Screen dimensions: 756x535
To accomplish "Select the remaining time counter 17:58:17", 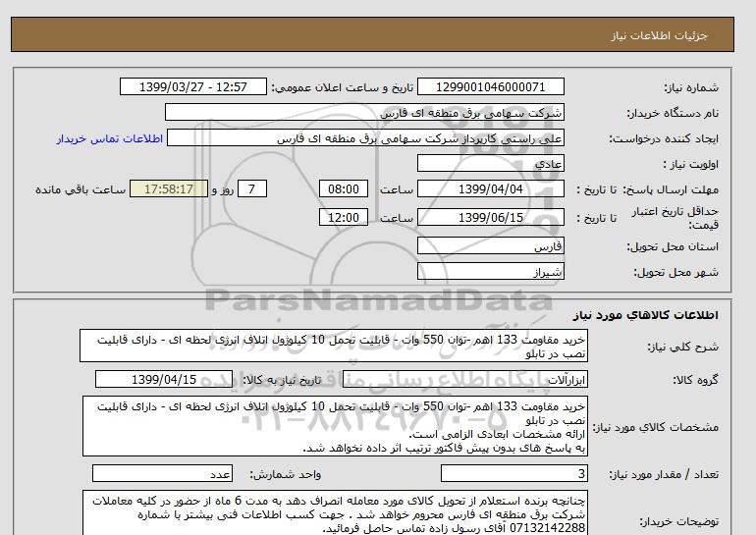I will [x=169, y=188].
